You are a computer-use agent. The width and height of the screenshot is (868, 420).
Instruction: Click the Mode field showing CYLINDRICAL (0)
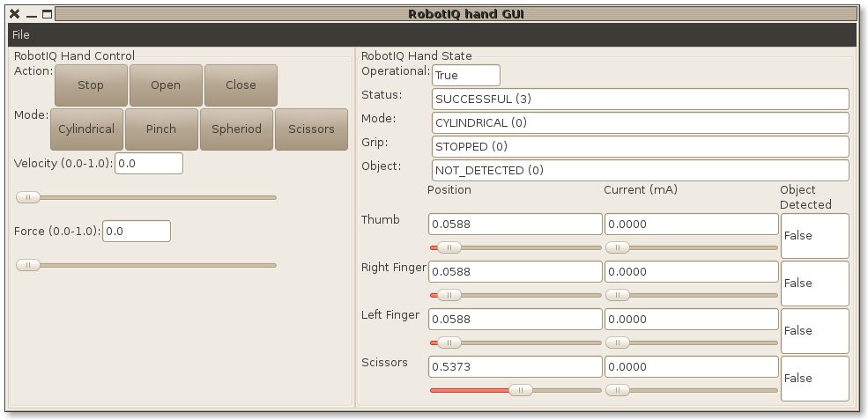click(641, 123)
